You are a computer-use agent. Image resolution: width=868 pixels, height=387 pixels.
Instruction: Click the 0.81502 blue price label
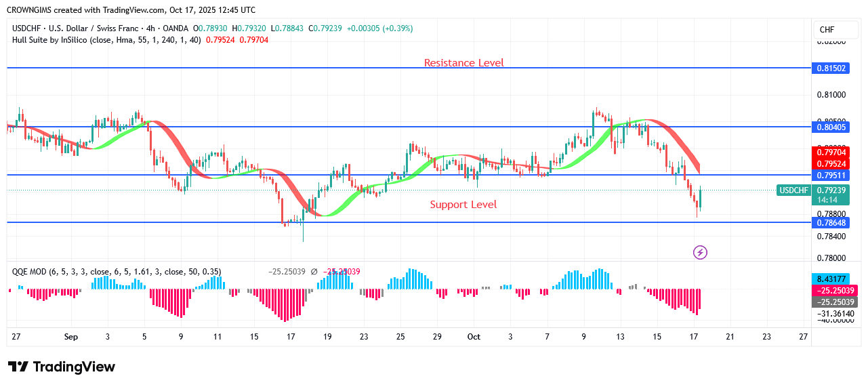[831, 68]
